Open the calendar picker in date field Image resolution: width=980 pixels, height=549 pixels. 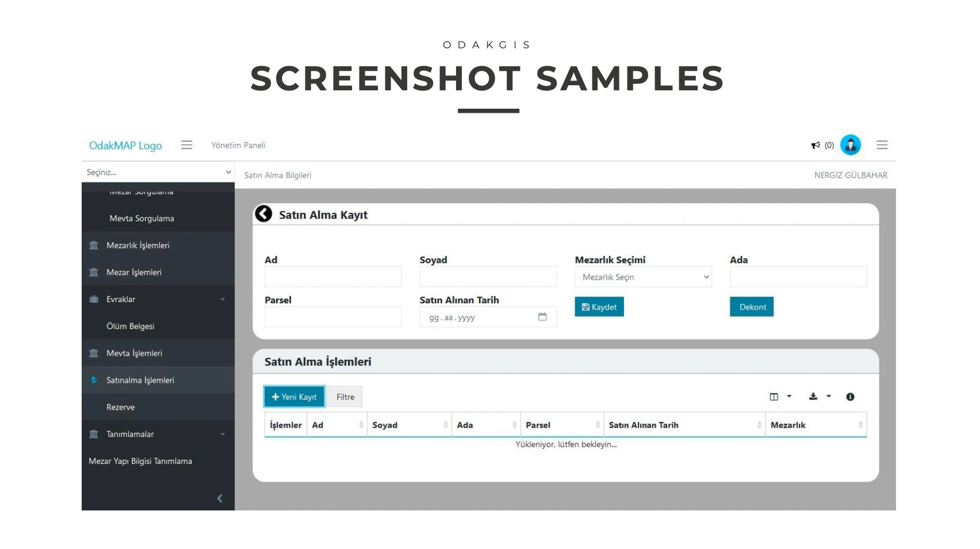point(542,317)
